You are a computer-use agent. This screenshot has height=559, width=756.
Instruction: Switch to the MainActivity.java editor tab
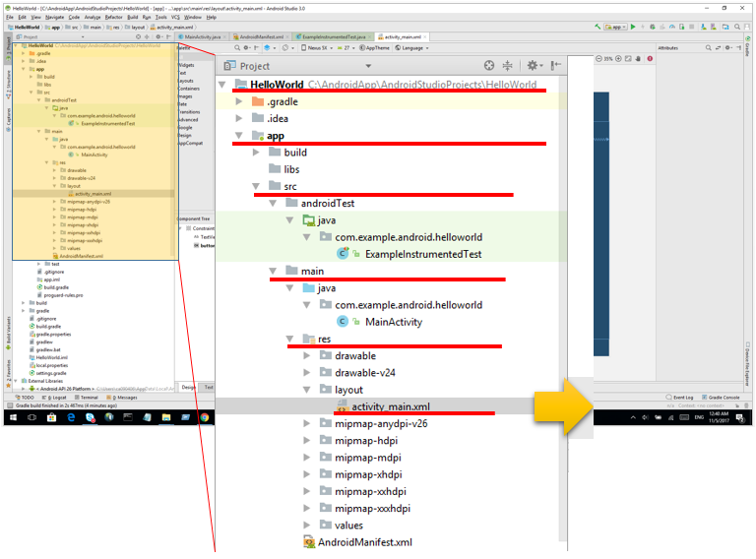coord(202,37)
